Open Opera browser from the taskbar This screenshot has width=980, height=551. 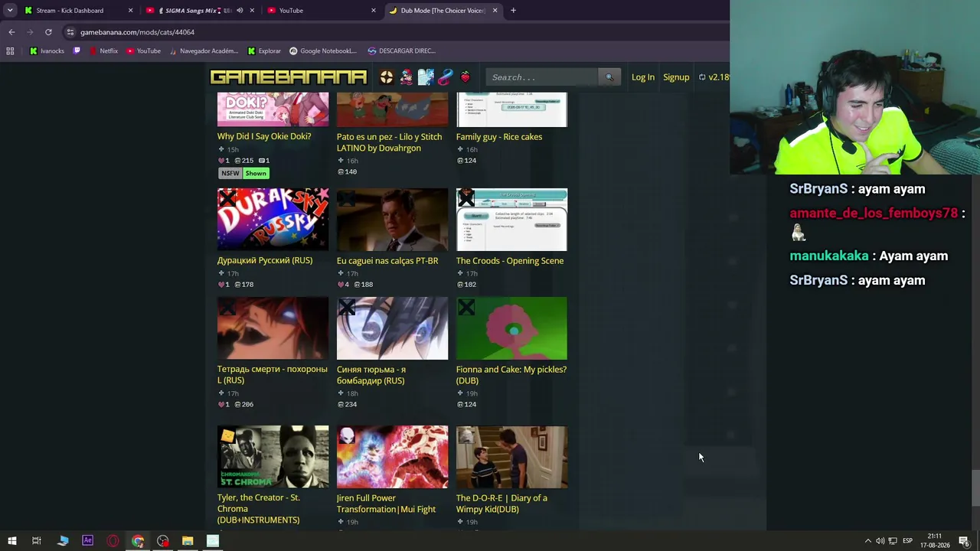(113, 541)
